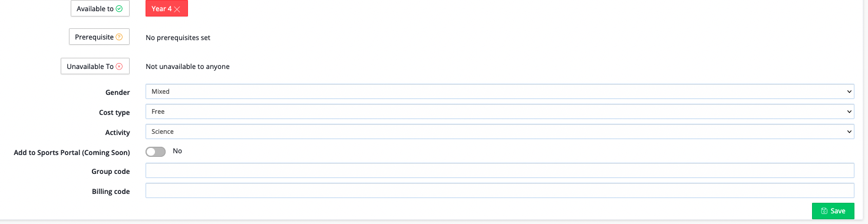Click the Cost type dropdown chevron arrow

[x=849, y=111]
